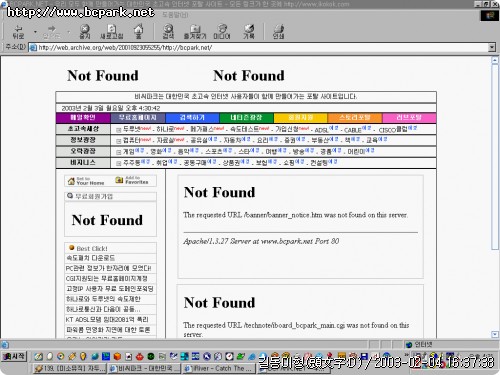
Task: Print the page with 인쇄 icon
Action: tap(278, 32)
